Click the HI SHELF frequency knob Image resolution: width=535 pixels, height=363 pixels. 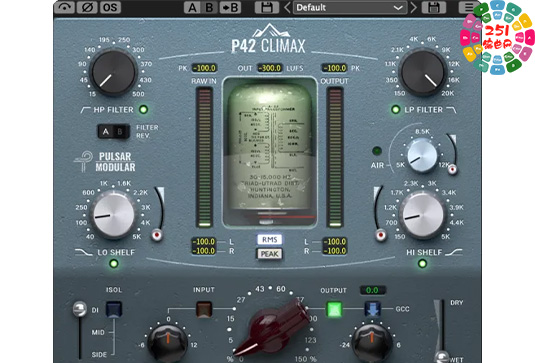point(423,215)
